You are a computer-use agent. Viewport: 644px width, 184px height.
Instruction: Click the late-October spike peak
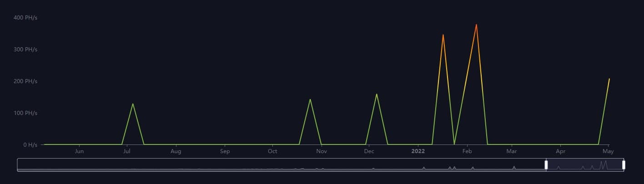point(310,99)
